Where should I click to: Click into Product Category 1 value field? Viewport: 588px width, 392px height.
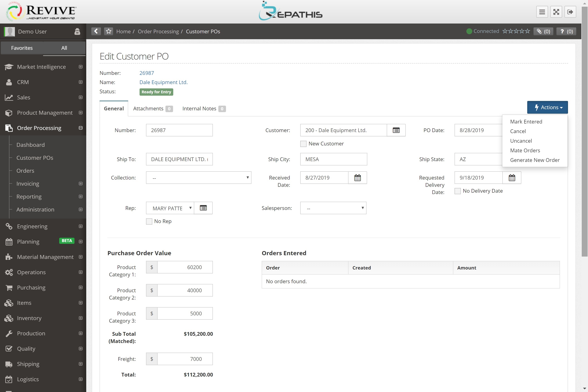tap(185, 267)
